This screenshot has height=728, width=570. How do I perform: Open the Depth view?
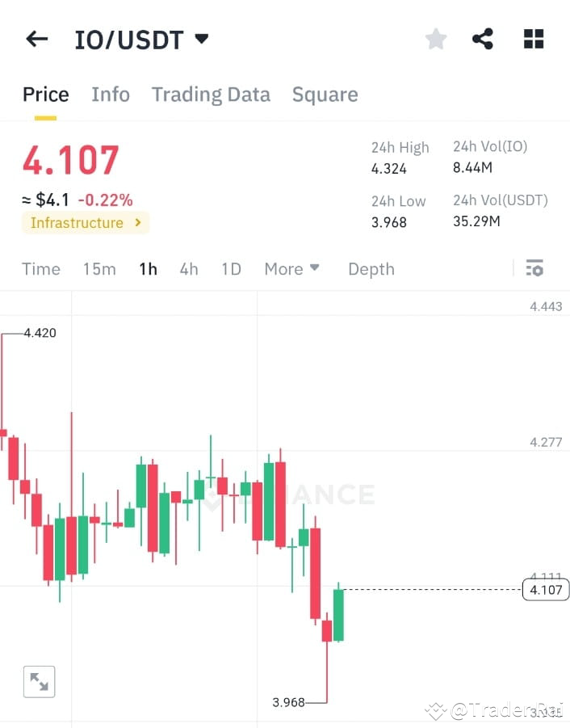click(x=371, y=269)
